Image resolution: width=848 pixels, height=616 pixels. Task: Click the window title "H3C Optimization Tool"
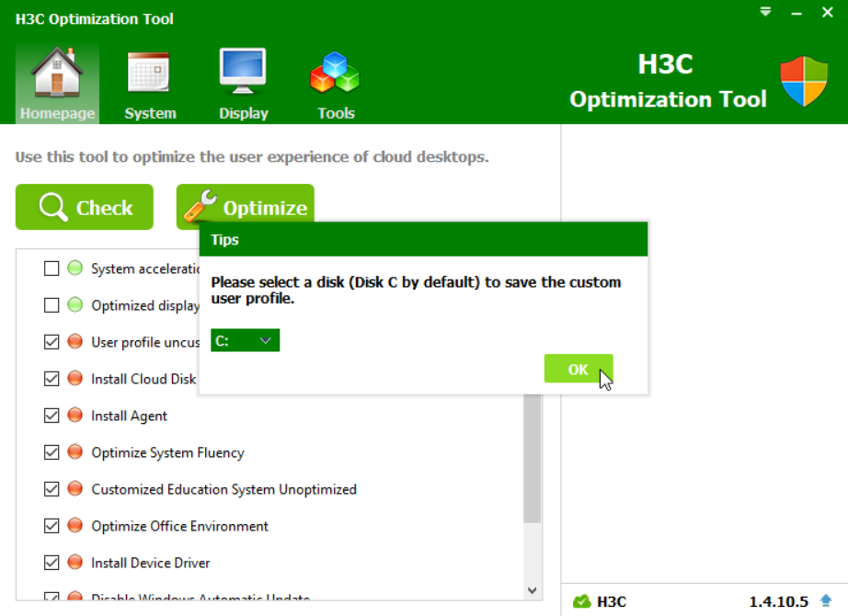point(95,19)
